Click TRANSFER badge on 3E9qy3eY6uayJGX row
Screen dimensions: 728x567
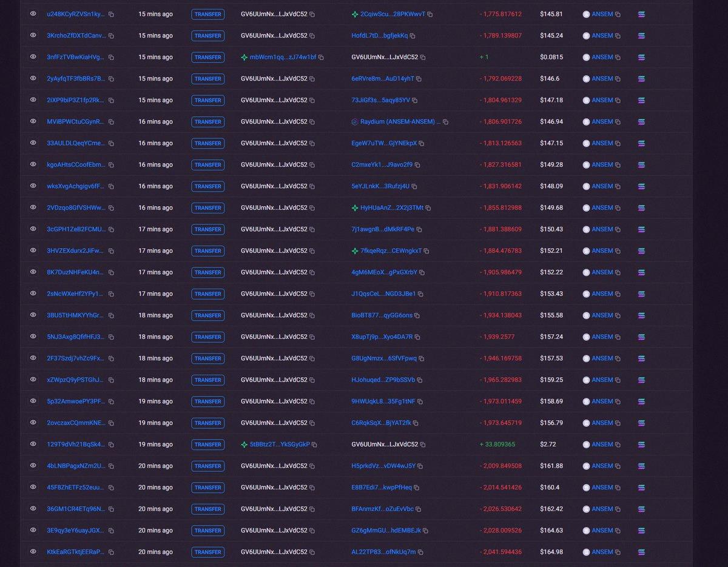207,531
